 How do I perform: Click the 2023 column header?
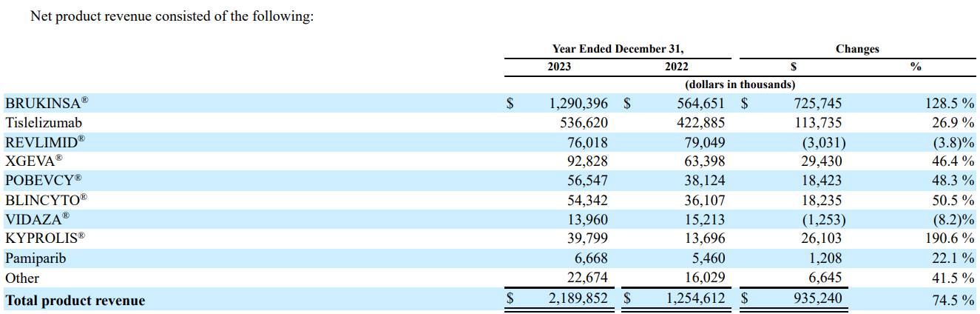pos(558,67)
